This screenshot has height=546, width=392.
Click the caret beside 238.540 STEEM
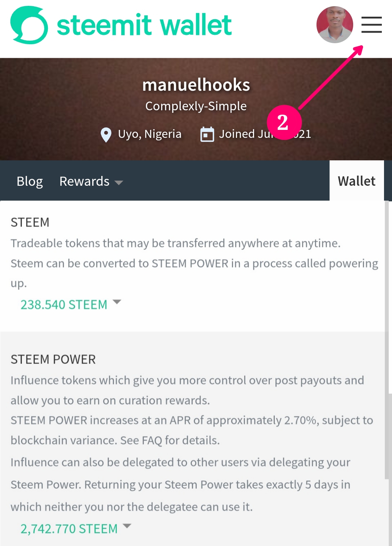117,302
